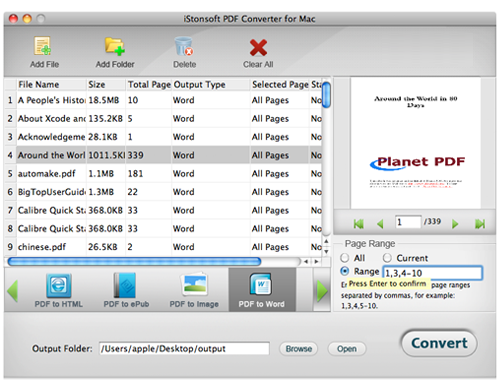Viewport: 500px width, 388px height.
Task: Click the 1011.5KB size cell
Action: [x=106, y=155]
